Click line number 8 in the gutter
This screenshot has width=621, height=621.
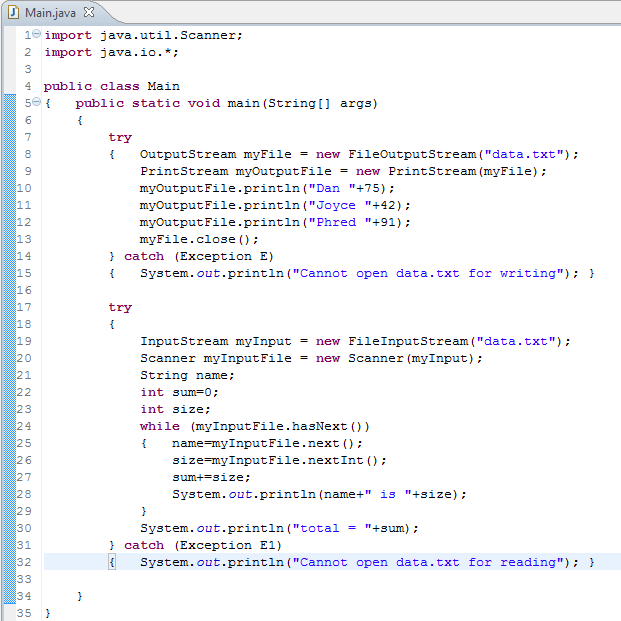coord(28,154)
